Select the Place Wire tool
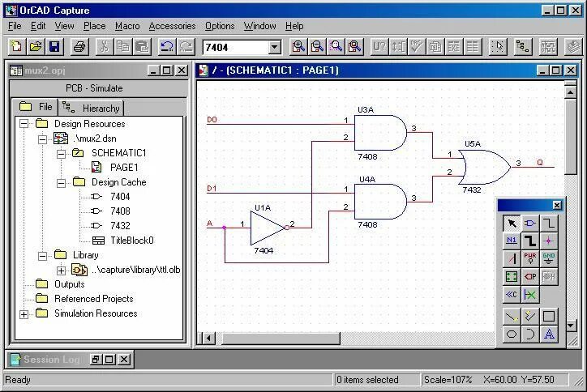This screenshot has width=587, height=392. pos(549,224)
